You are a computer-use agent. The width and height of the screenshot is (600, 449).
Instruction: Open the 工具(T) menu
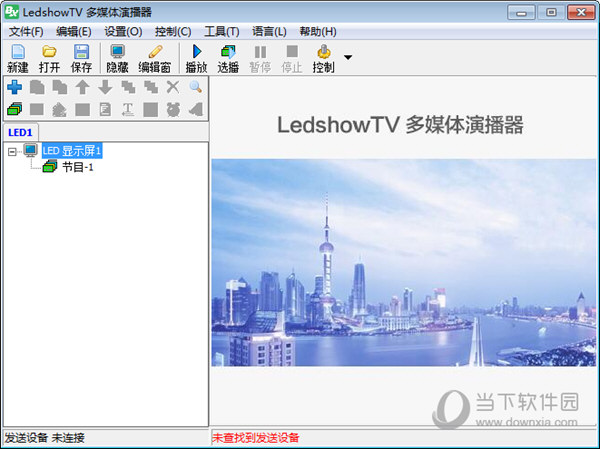coord(222,32)
